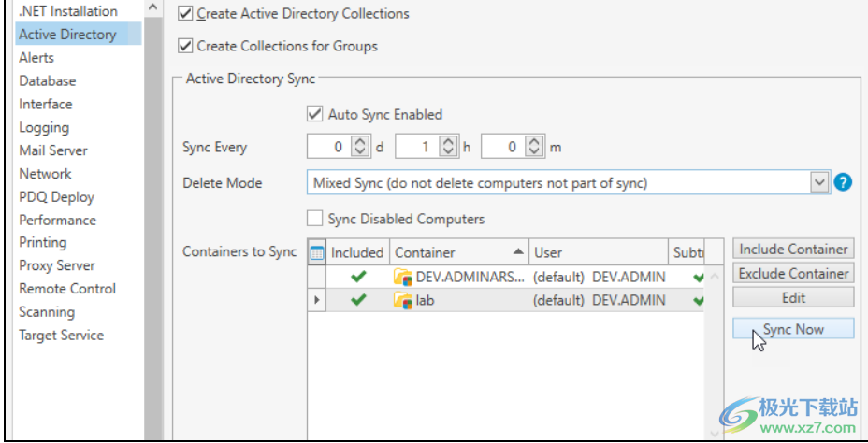Image resolution: width=868 pixels, height=443 pixels.
Task: Click the User cell in DEV.ADMINARS row
Action: [599, 277]
